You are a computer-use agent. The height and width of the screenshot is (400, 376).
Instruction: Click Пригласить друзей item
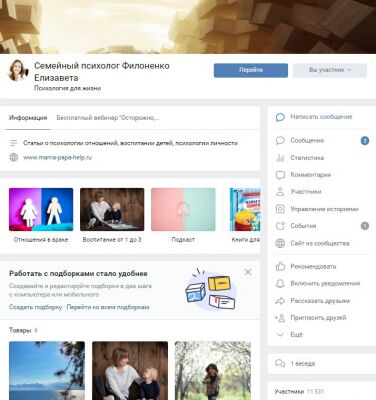[318, 318]
